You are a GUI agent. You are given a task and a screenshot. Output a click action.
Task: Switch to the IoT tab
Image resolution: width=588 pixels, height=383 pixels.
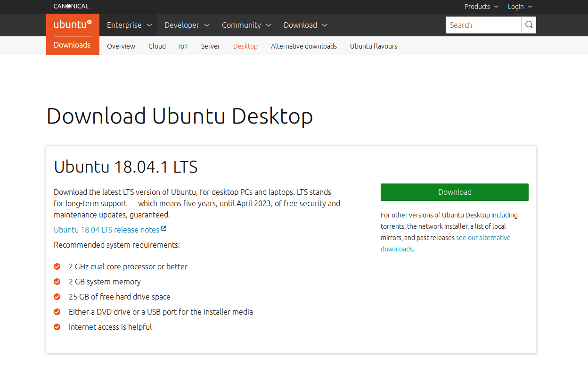[183, 46]
